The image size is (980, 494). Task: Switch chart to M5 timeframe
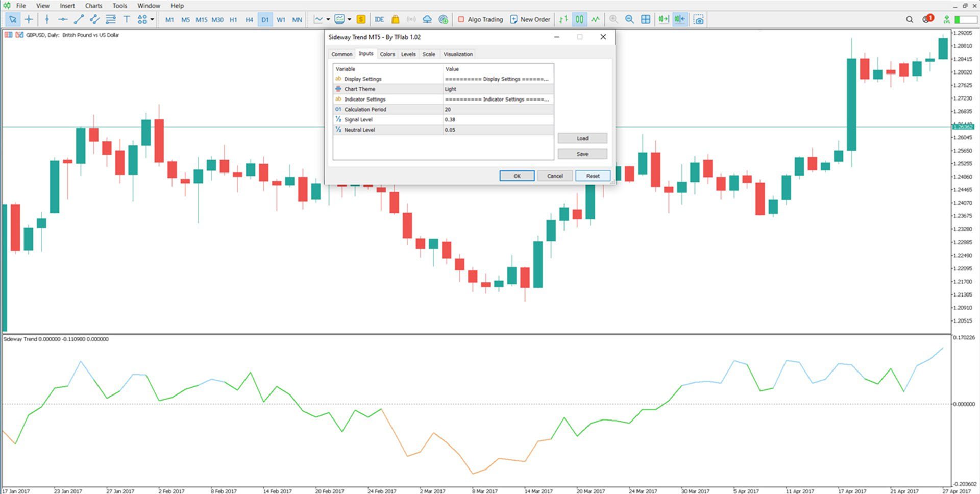tap(185, 20)
